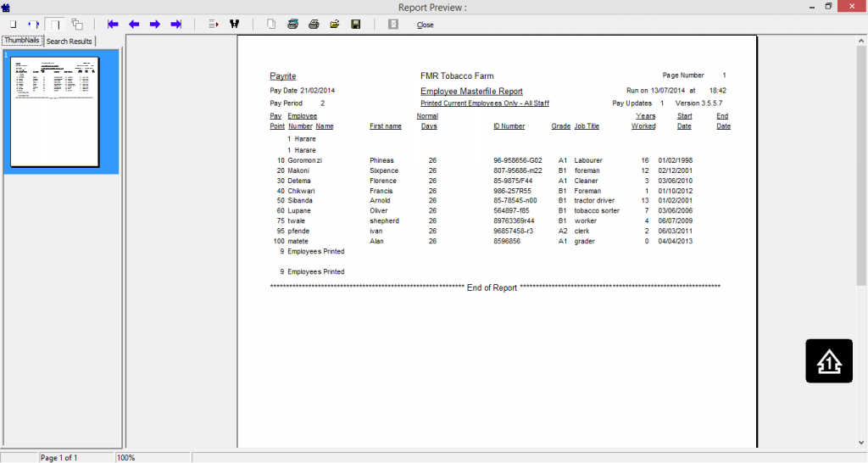
Task: Go to the previous page arrow
Action: click(x=134, y=25)
